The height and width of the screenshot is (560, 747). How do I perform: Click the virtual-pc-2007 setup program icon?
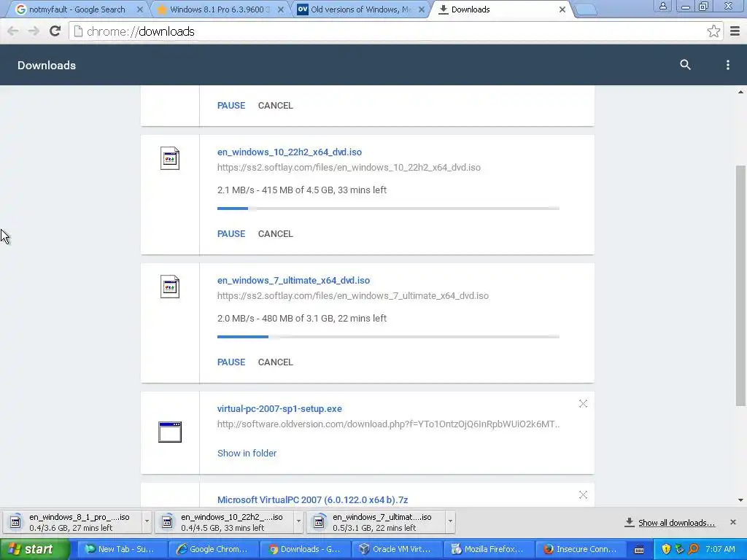click(x=170, y=432)
